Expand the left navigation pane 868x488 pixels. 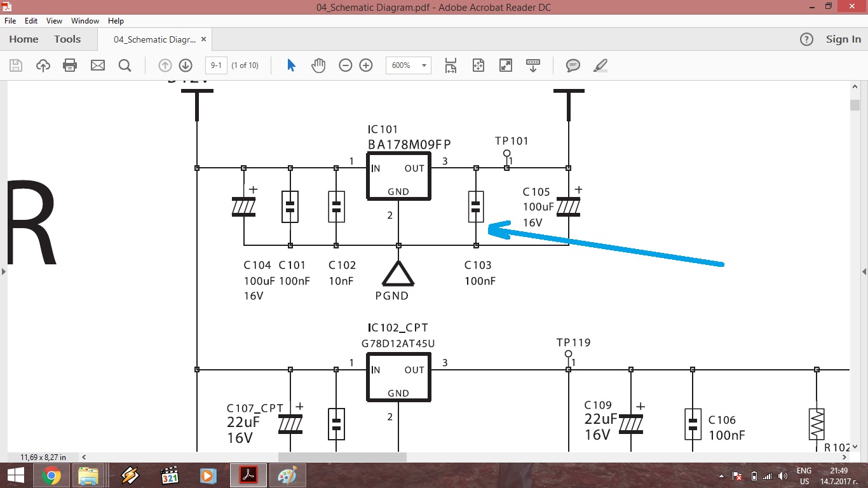pos(3,271)
